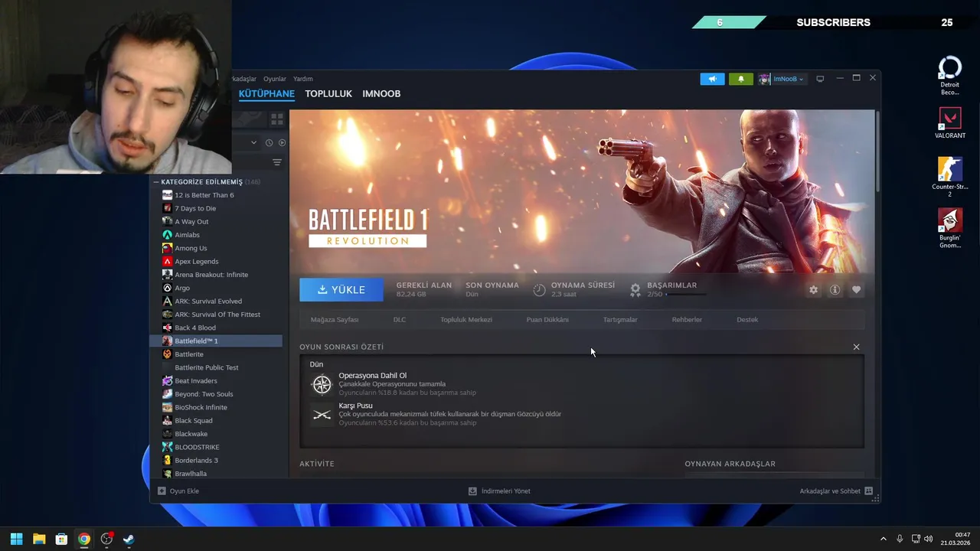The height and width of the screenshot is (551, 980).
Task: Open BAŞARIMLAR achievements progress bar
Action: [686, 294]
